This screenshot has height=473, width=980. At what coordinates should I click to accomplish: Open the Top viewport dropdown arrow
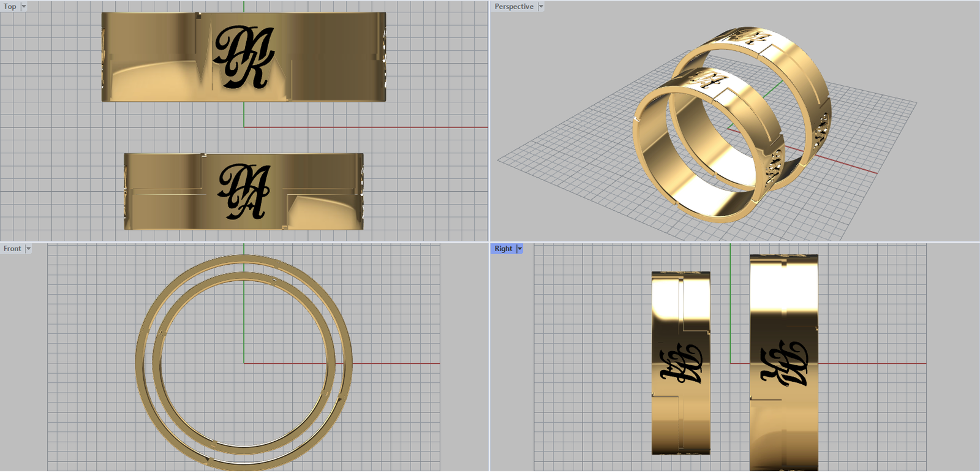point(24,7)
